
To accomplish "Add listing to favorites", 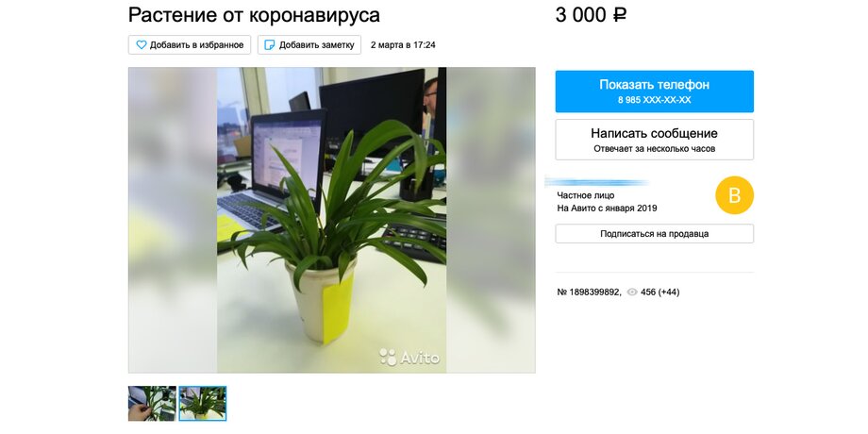I will 190,45.
